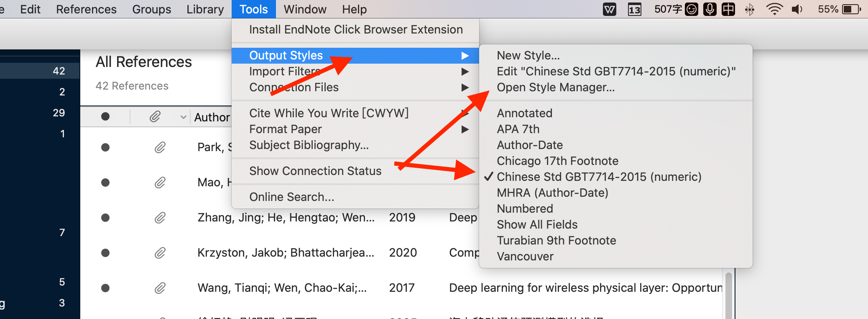The image size is (868, 319).
Task: Click the volume speaker icon
Action: tap(797, 9)
